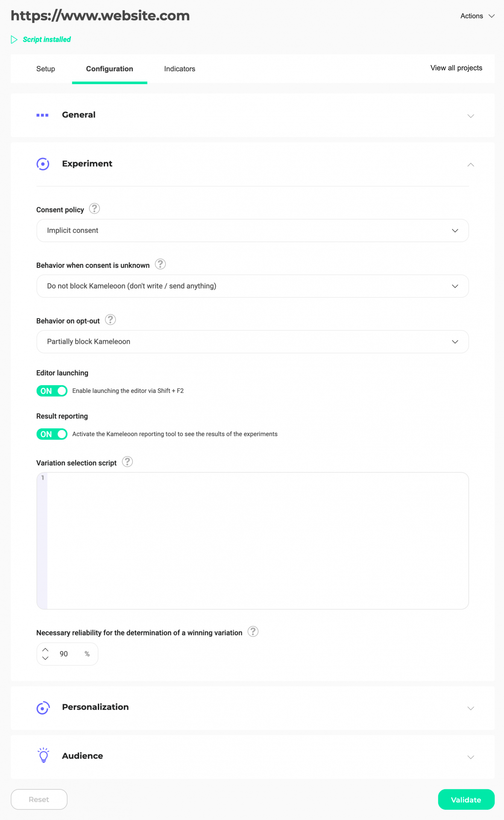Click help icon for unknown consent behavior
The height and width of the screenshot is (820, 504).
click(160, 264)
